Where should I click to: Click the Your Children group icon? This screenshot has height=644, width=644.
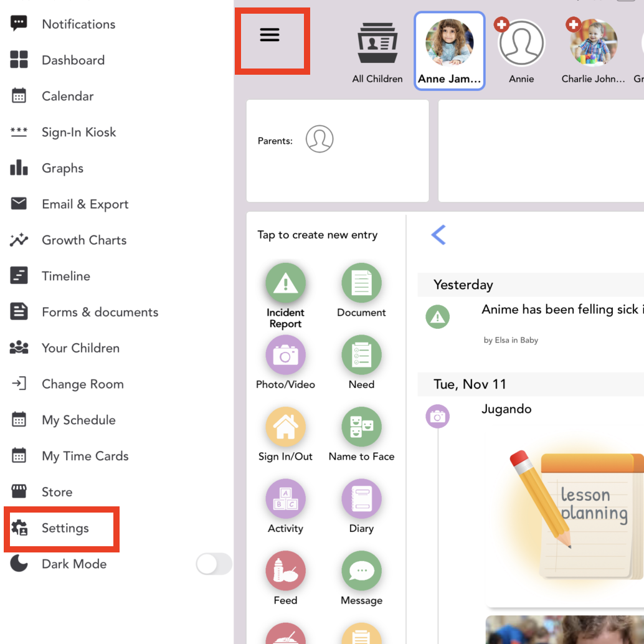tap(19, 348)
